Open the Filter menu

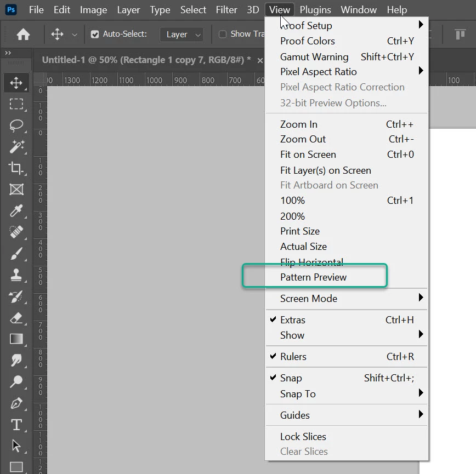226,10
